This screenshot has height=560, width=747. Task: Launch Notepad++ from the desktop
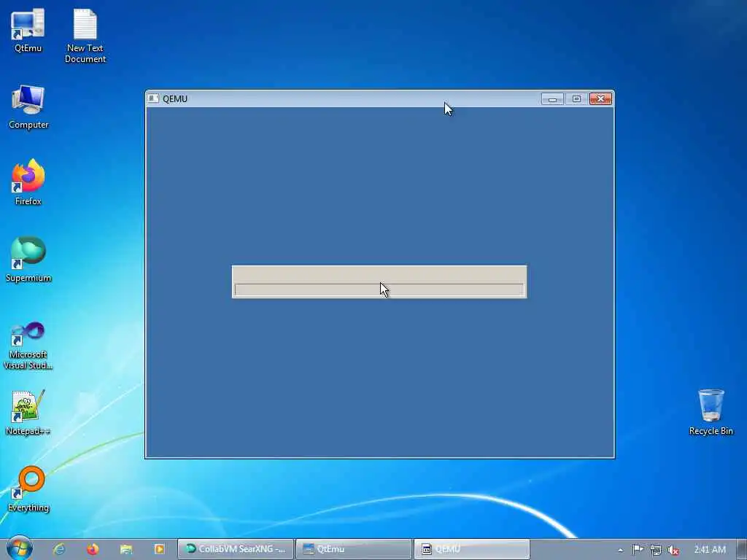click(28, 413)
